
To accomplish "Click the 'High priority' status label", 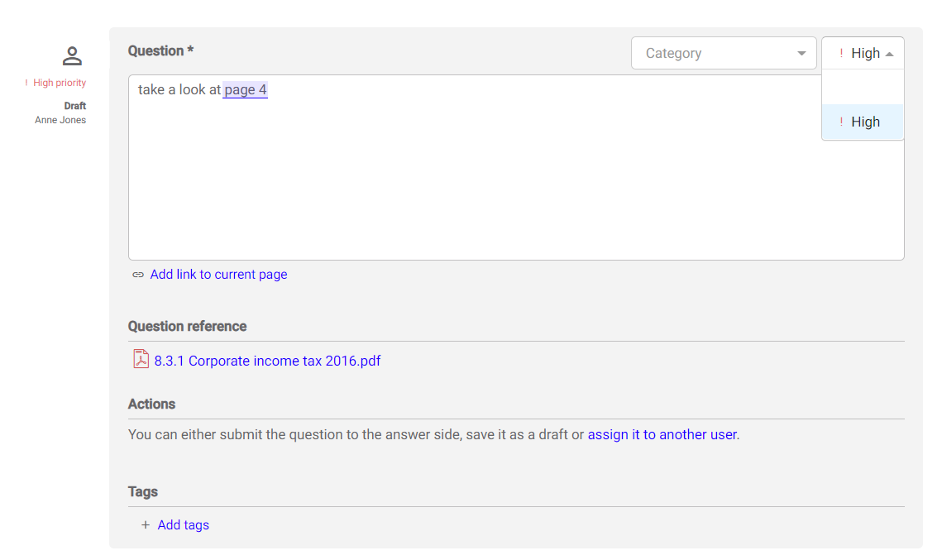I will (x=60, y=83).
